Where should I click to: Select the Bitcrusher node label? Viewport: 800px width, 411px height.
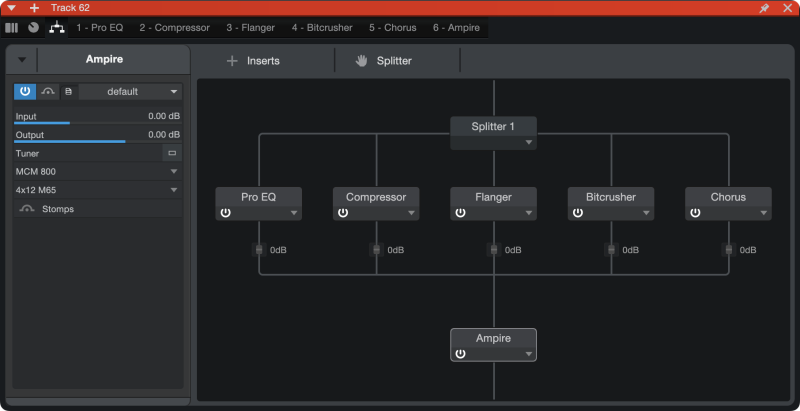611,197
